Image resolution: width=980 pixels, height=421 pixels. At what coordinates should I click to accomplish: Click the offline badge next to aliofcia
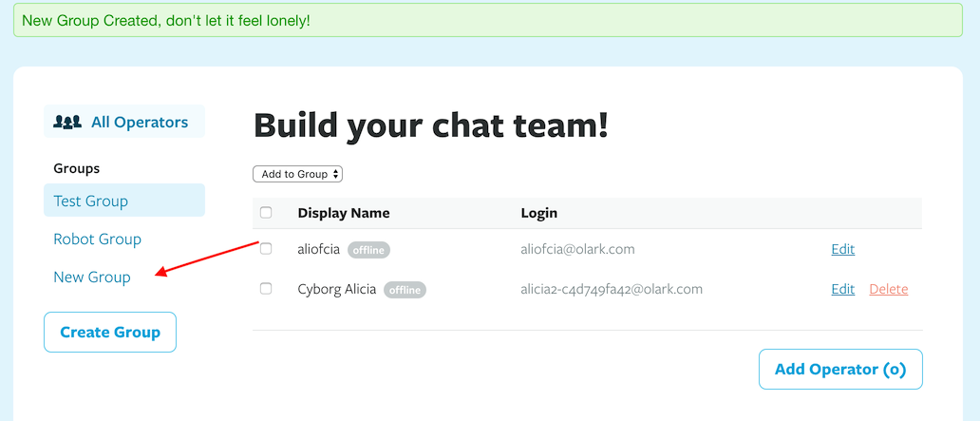pos(368,250)
